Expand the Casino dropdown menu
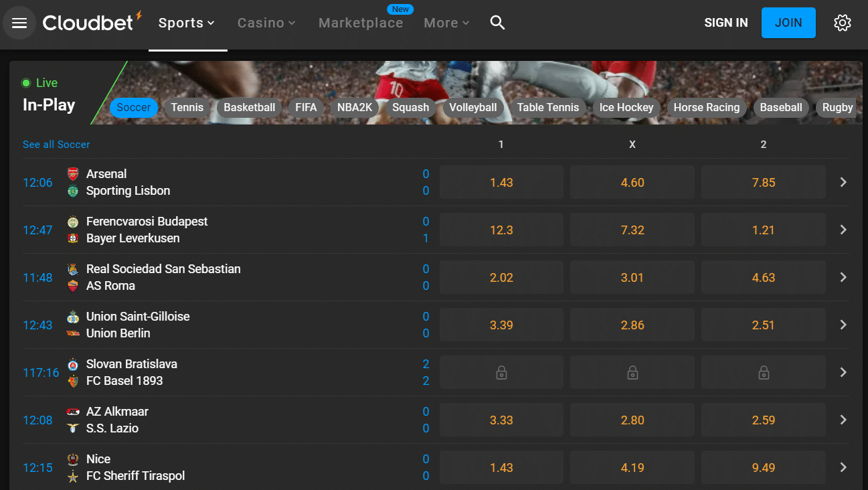Image resolution: width=868 pixels, height=490 pixels. click(266, 23)
